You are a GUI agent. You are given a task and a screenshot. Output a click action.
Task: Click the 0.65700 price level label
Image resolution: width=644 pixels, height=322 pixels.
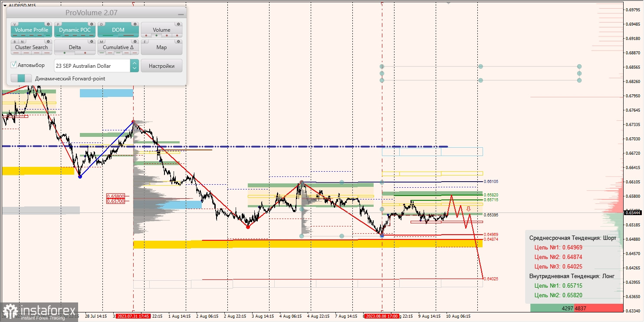[116, 201]
